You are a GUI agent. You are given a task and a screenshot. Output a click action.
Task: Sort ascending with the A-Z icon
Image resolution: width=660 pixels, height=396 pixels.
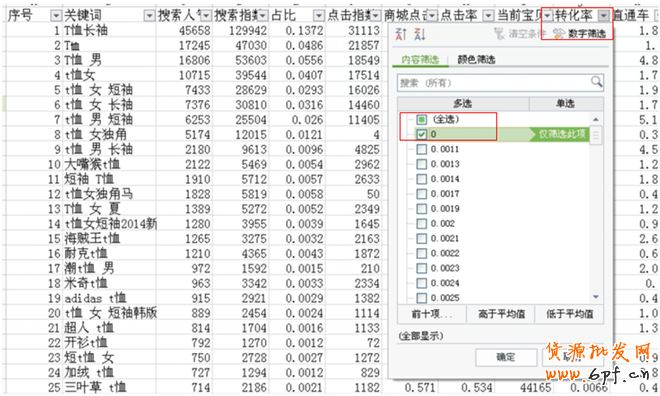point(401,34)
